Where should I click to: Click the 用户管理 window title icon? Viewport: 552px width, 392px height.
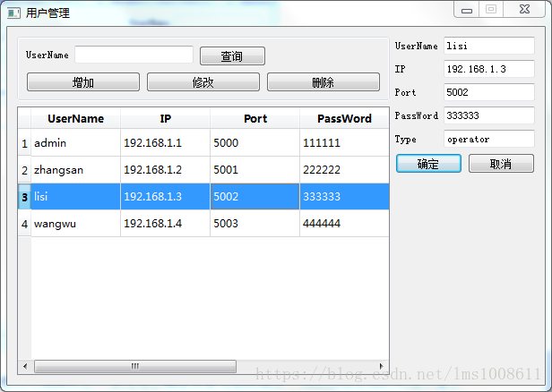pyautogui.click(x=13, y=13)
